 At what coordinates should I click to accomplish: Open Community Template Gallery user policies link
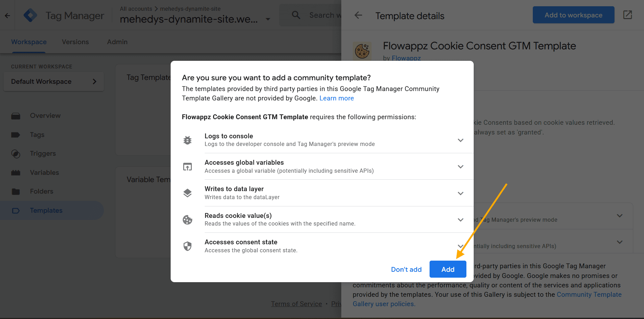point(487,299)
